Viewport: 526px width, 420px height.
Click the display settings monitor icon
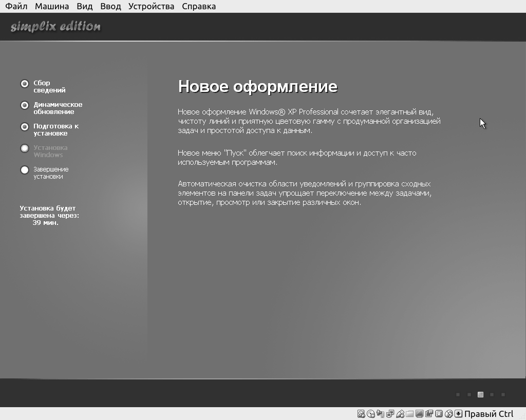point(420,414)
